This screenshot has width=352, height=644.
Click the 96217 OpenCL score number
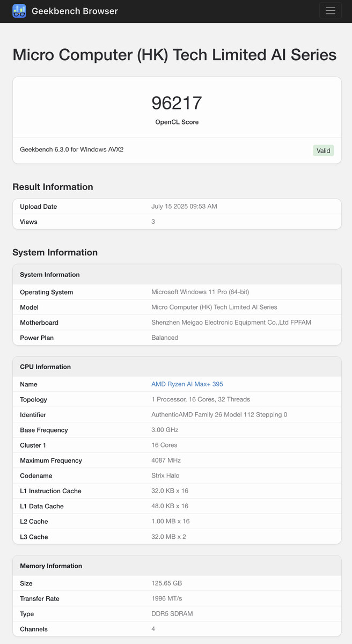click(177, 103)
